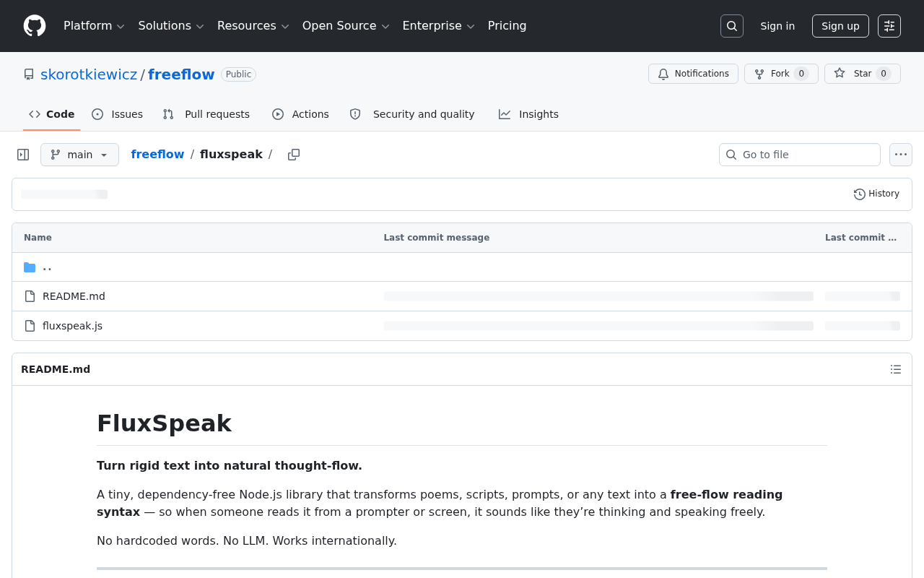Click the Go to file search field
Image resolution: width=924 pixels, height=578 pixels.
[x=800, y=155]
